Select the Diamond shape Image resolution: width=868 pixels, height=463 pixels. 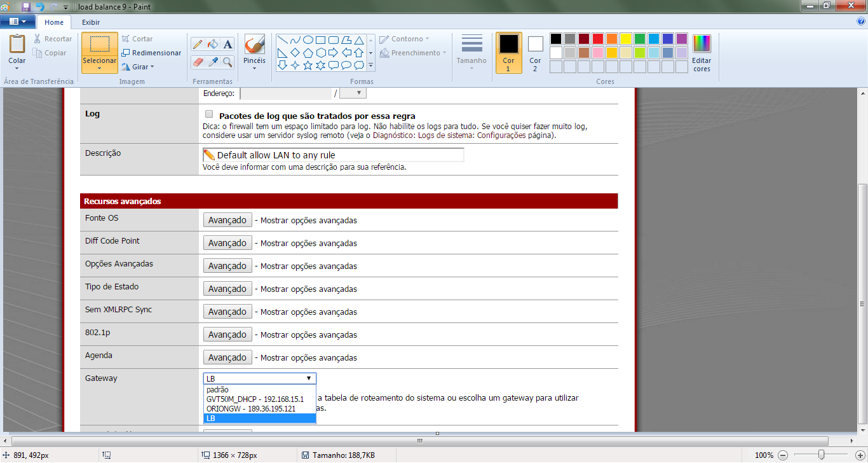pyautogui.click(x=295, y=52)
